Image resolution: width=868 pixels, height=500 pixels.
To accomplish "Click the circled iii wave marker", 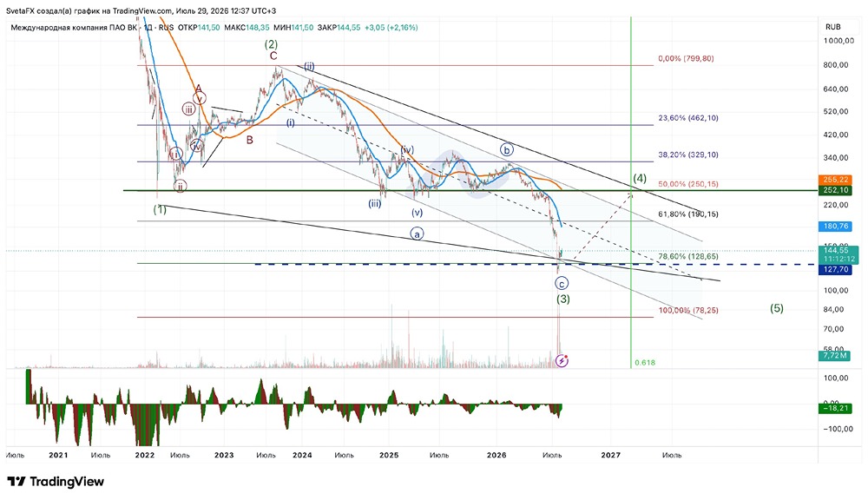I will tap(189, 109).
